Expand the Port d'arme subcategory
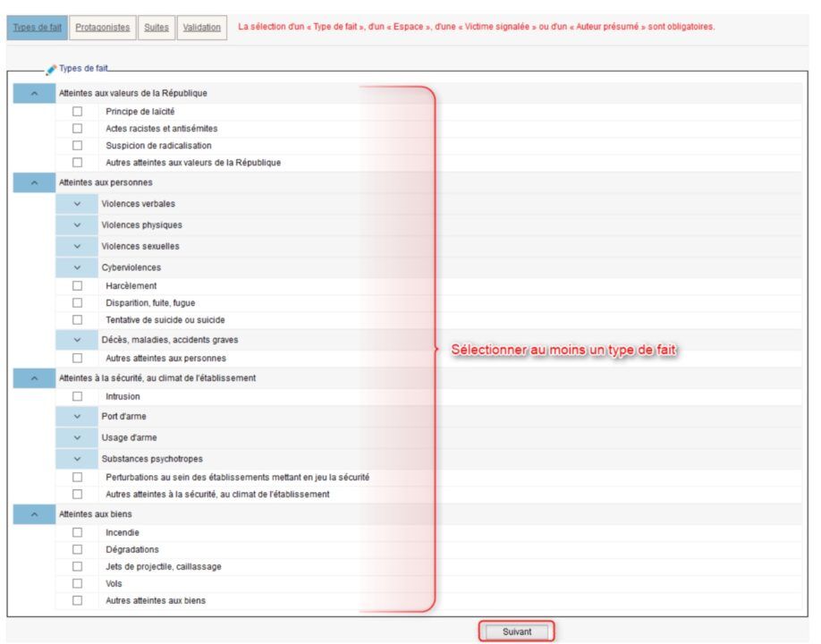Screen dimensions: 821x644 [x=77, y=417]
